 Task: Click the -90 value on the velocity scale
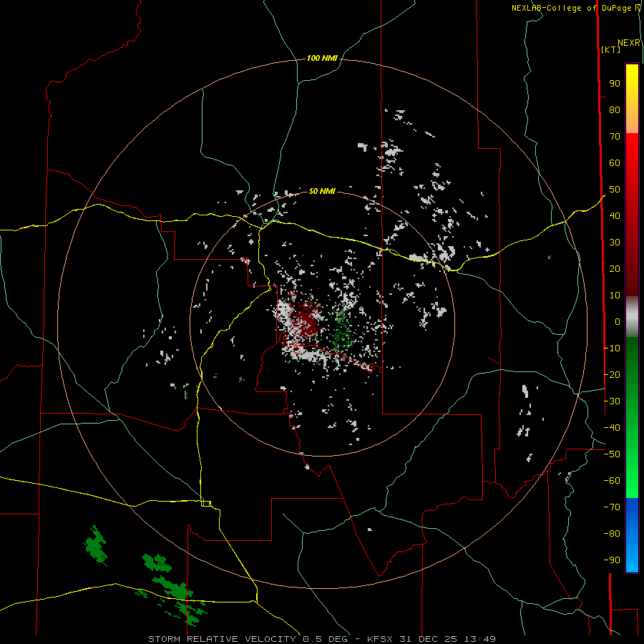(x=612, y=560)
